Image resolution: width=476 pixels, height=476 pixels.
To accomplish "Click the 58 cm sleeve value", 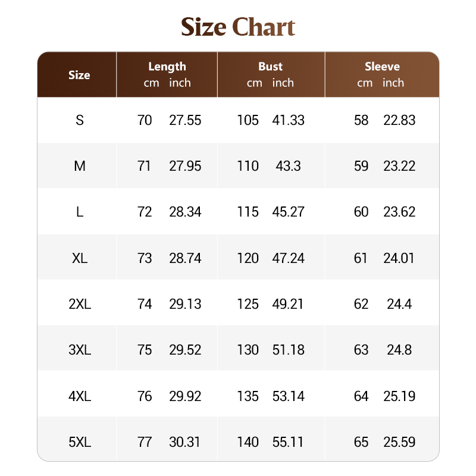I will (361, 120).
